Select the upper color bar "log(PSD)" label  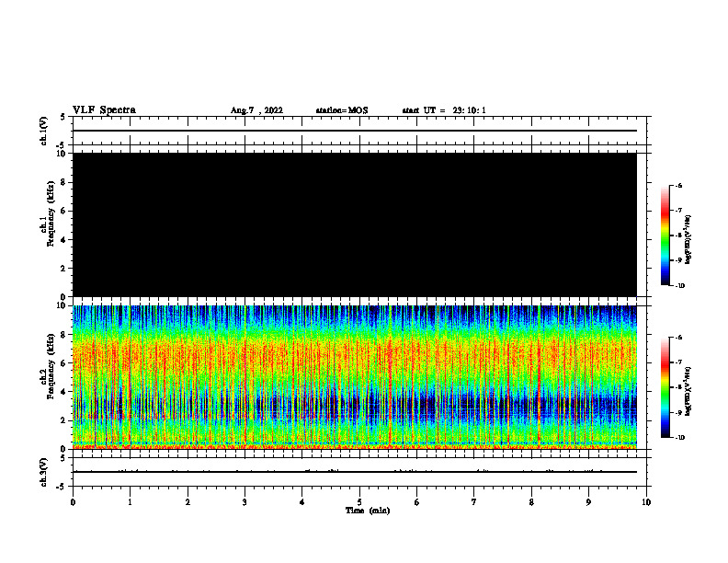point(688,240)
